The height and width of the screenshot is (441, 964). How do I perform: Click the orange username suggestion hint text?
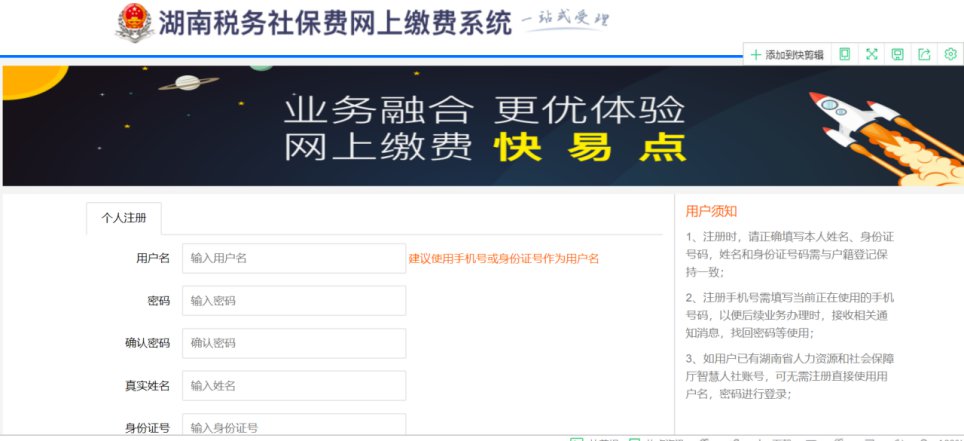504,259
